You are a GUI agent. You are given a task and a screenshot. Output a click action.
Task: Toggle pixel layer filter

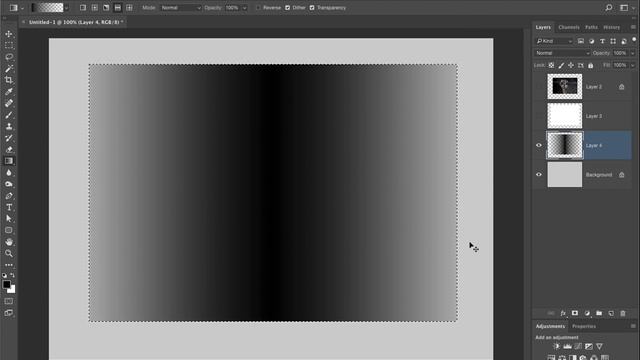coord(581,41)
